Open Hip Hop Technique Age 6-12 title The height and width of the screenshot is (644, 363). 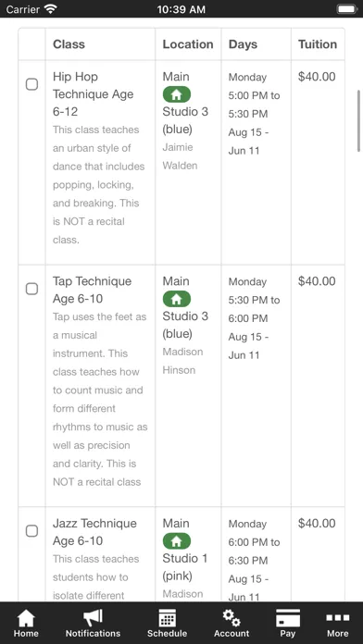point(94,94)
